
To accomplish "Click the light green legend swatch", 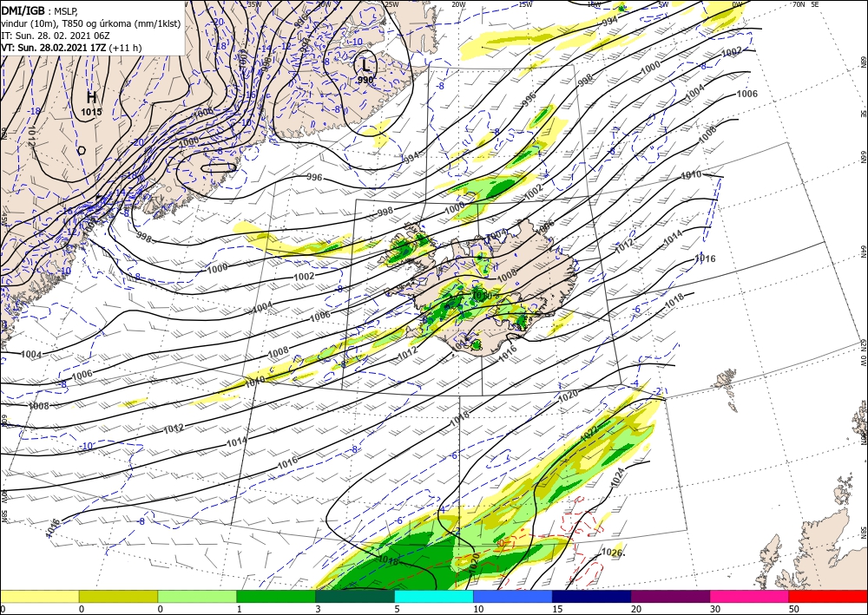I will pos(197,596).
